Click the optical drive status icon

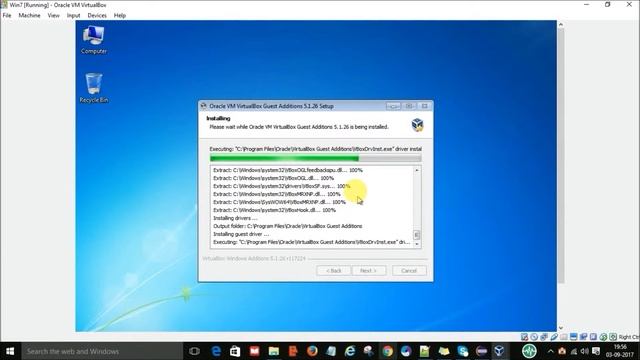pos(534,337)
